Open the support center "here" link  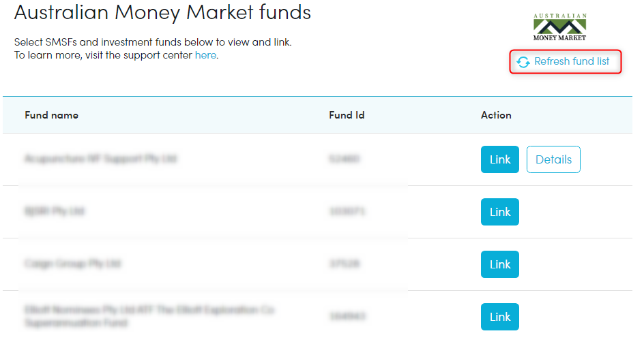coord(205,55)
